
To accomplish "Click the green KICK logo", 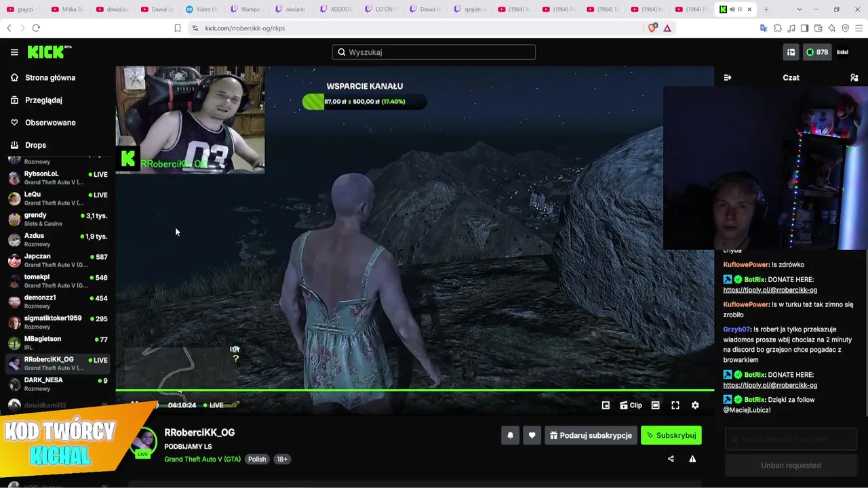I will (x=50, y=52).
